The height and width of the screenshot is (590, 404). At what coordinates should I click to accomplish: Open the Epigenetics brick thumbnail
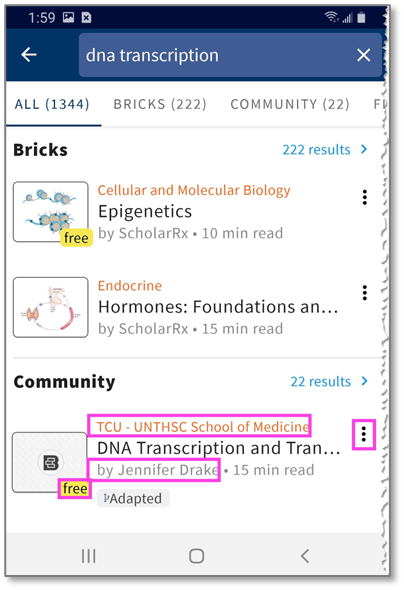point(51,211)
